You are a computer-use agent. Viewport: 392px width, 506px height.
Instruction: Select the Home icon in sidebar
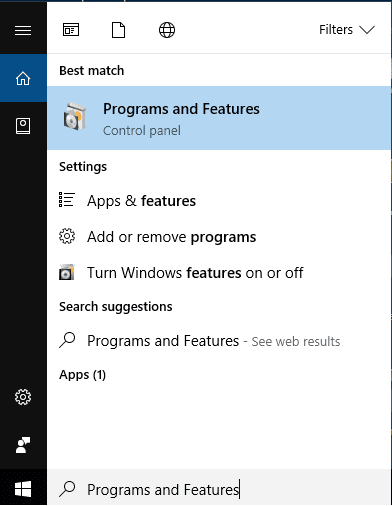(23, 79)
